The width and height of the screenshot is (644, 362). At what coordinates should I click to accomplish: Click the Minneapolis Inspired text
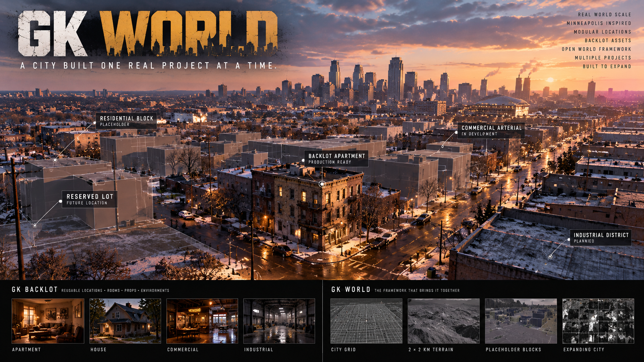pyautogui.click(x=599, y=23)
